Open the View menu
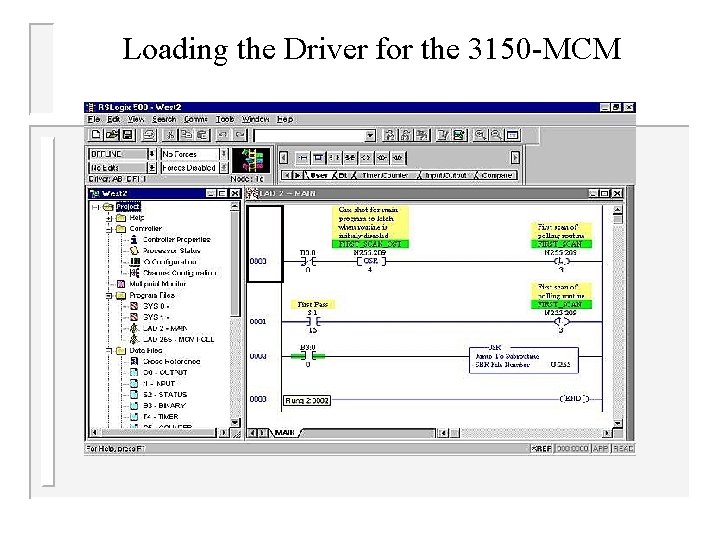 click(135, 119)
